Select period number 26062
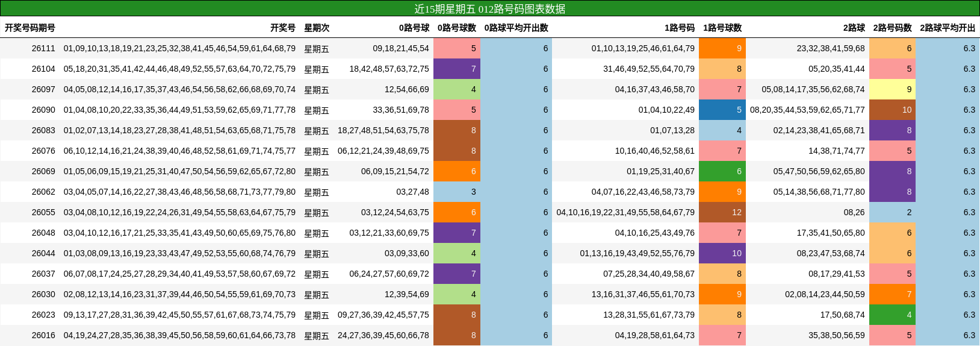Viewport: 980px width, 346px height. pyautogui.click(x=43, y=192)
